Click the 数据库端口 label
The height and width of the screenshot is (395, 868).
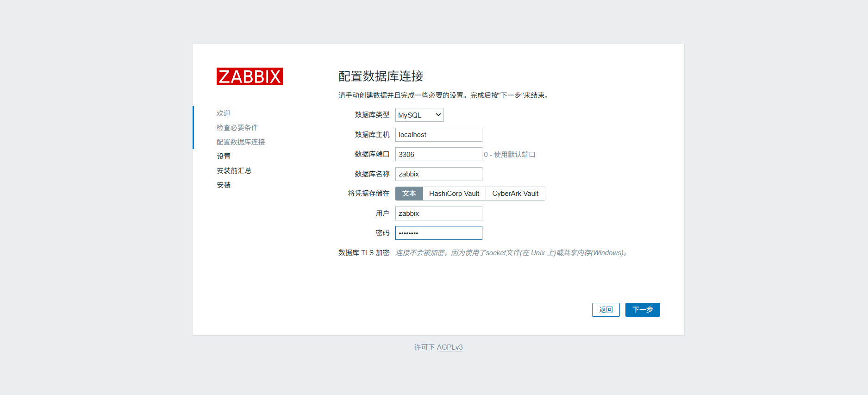click(372, 154)
